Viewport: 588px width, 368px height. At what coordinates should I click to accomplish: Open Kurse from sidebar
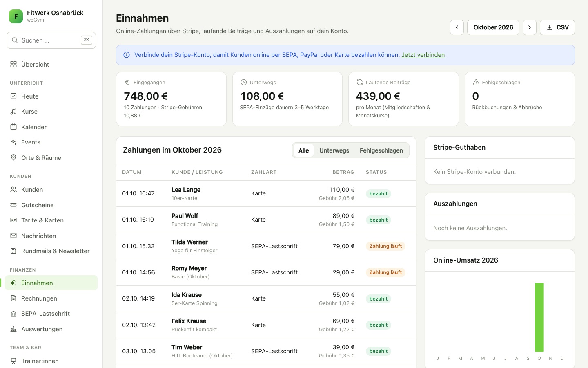[x=51, y=112]
